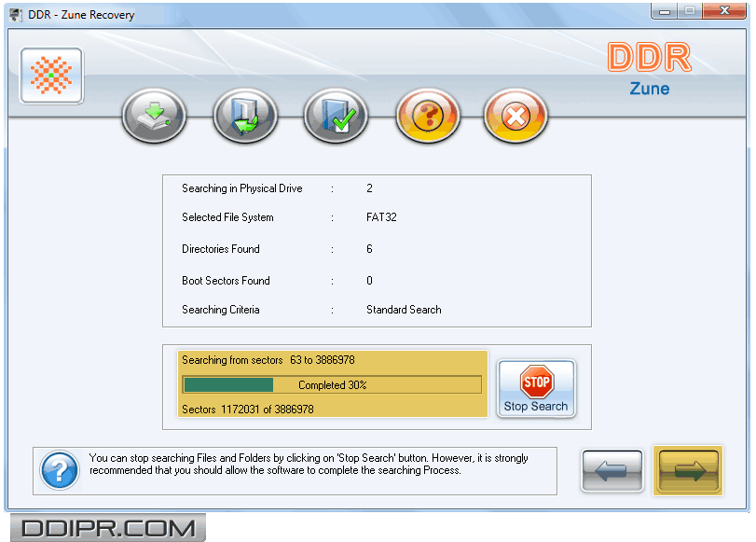
Task: Click the 'Searching Criteria' label
Action: point(221,310)
